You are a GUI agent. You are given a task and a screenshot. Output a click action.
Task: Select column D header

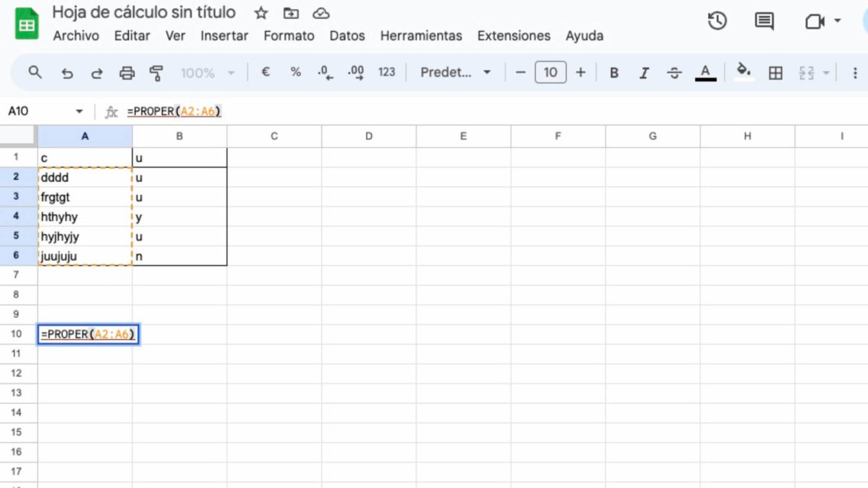[x=369, y=136]
